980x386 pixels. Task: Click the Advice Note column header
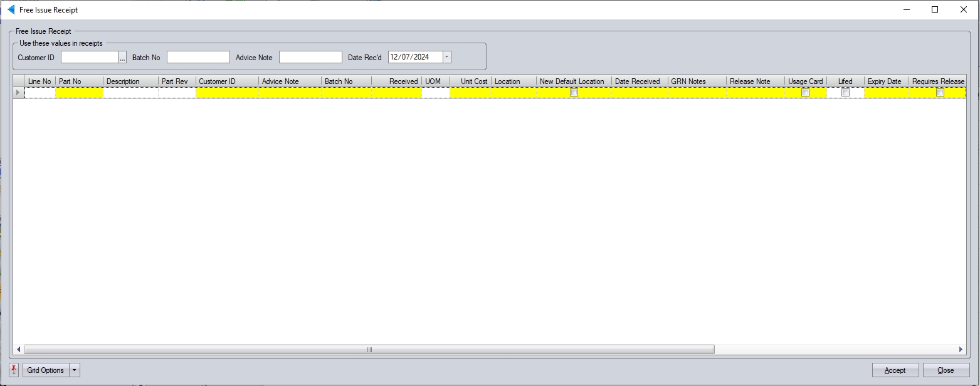tap(290, 81)
